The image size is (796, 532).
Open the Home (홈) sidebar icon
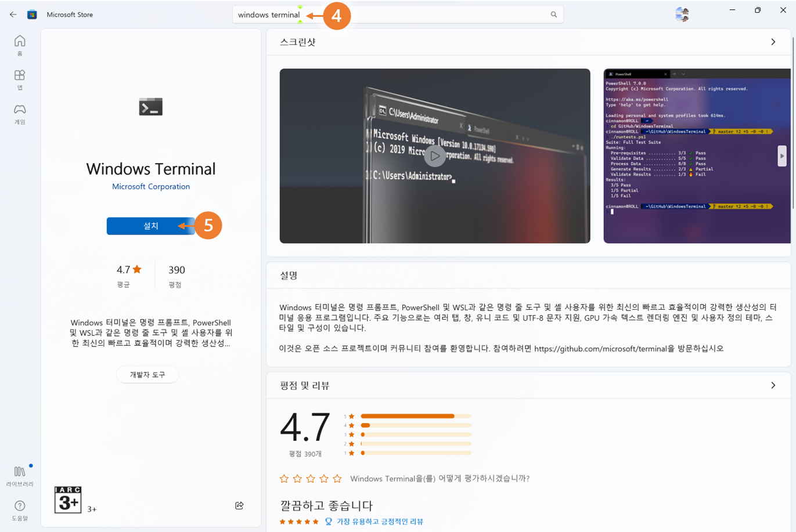pos(20,45)
